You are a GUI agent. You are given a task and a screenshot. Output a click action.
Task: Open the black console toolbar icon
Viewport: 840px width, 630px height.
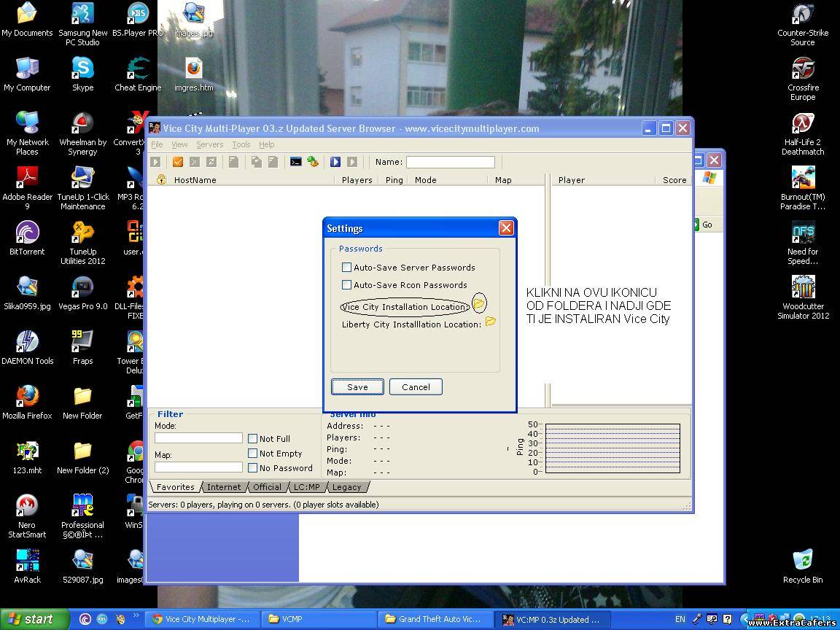point(296,162)
